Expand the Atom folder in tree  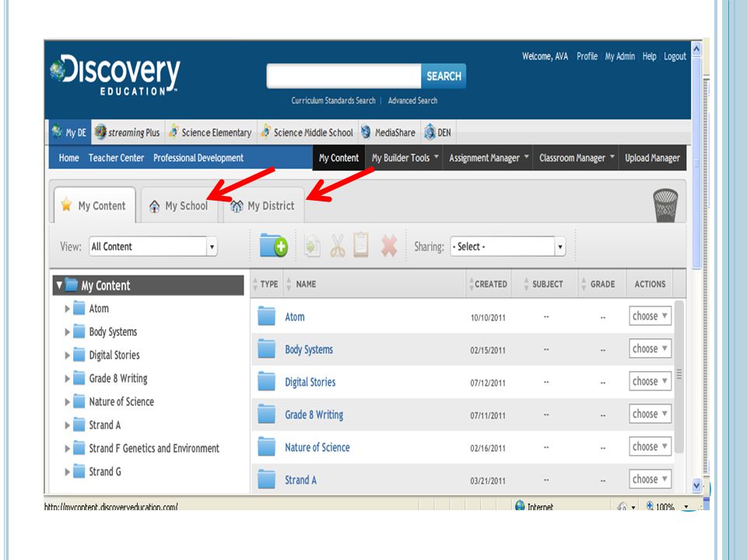(67, 309)
